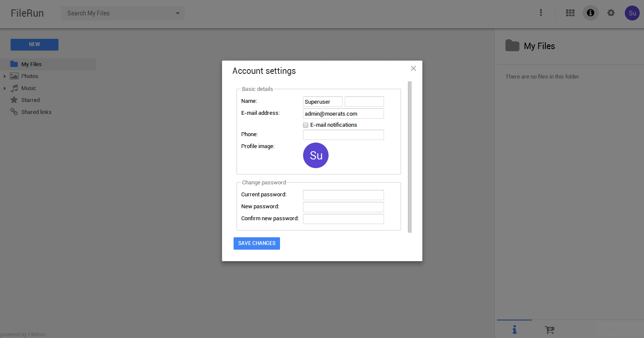Expand the Music tree node arrow
Screen dimensions: 644x338
pos(5,88)
